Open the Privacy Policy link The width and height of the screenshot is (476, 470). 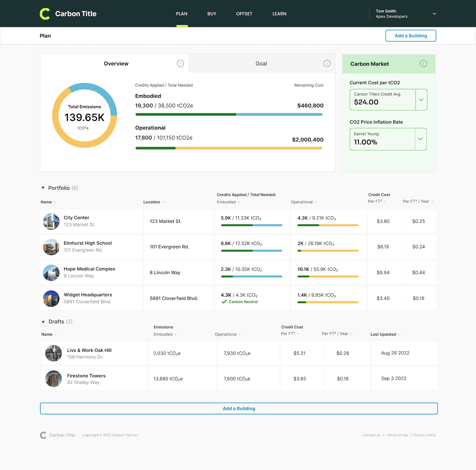pyautogui.click(x=424, y=435)
